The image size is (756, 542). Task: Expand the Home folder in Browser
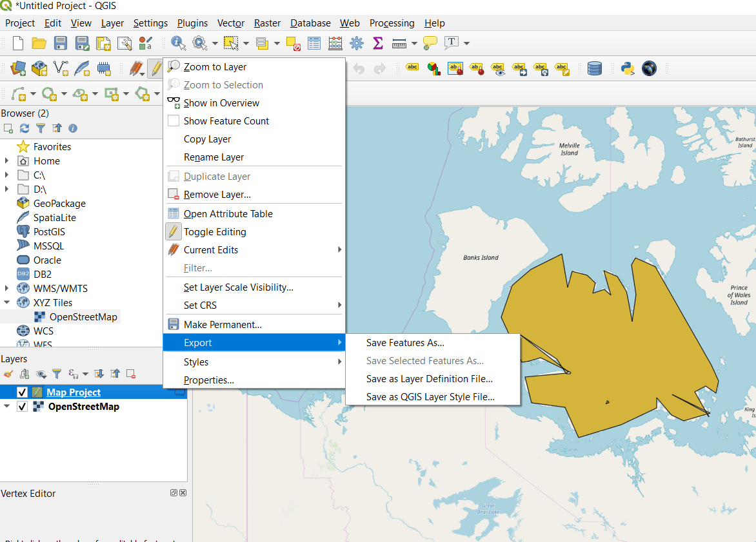[x=7, y=160]
